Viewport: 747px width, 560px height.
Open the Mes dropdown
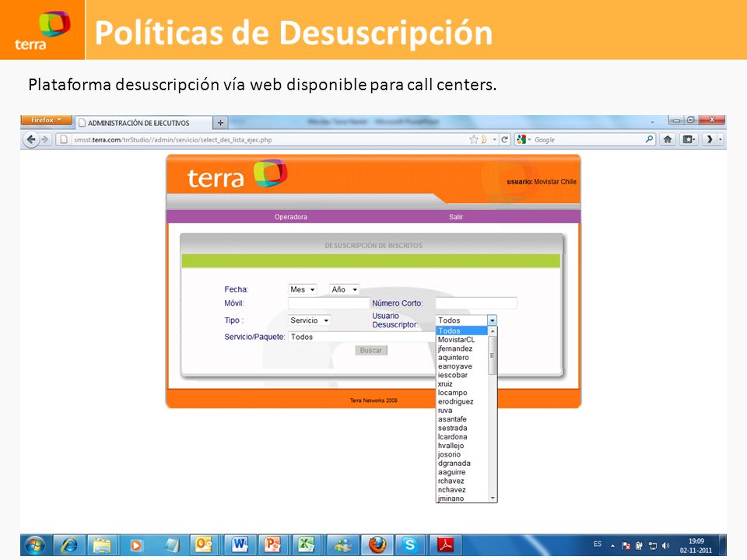coord(302,289)
